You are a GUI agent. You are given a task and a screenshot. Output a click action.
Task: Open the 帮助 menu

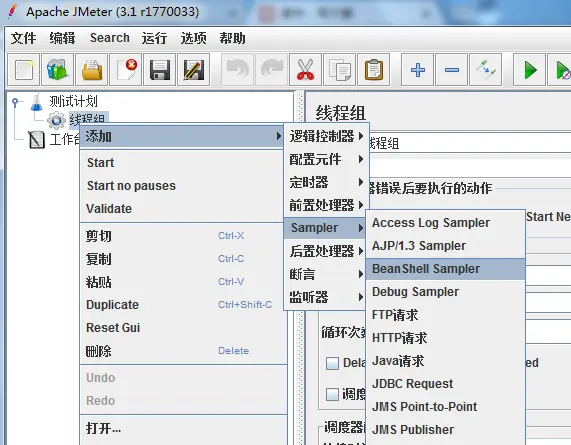pyautogui.click(x=232, y=38)
